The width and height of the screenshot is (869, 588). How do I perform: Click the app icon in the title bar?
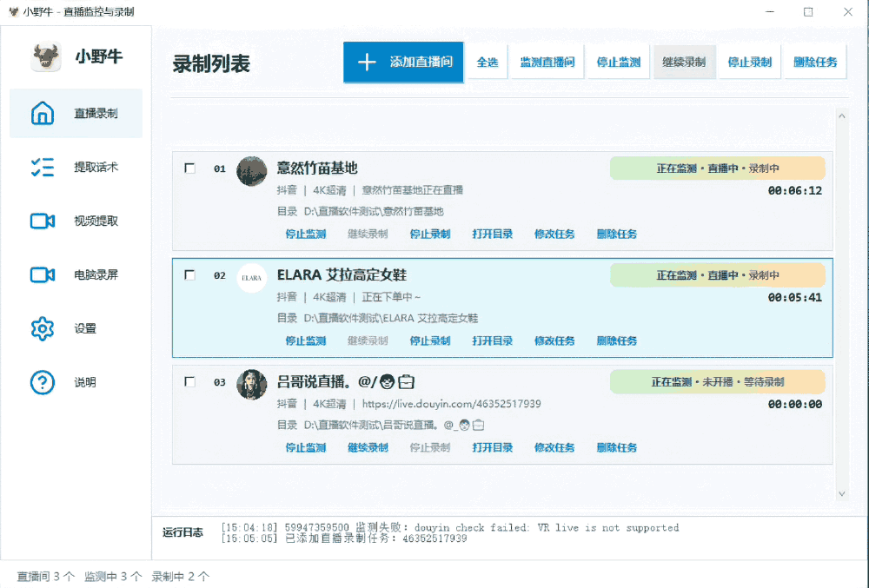14,11
